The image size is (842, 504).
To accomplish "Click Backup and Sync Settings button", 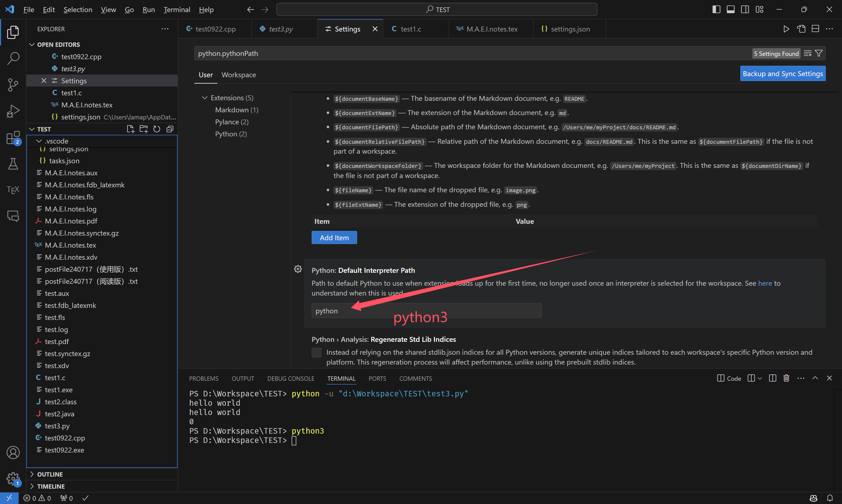I will (x=783, y=74).
